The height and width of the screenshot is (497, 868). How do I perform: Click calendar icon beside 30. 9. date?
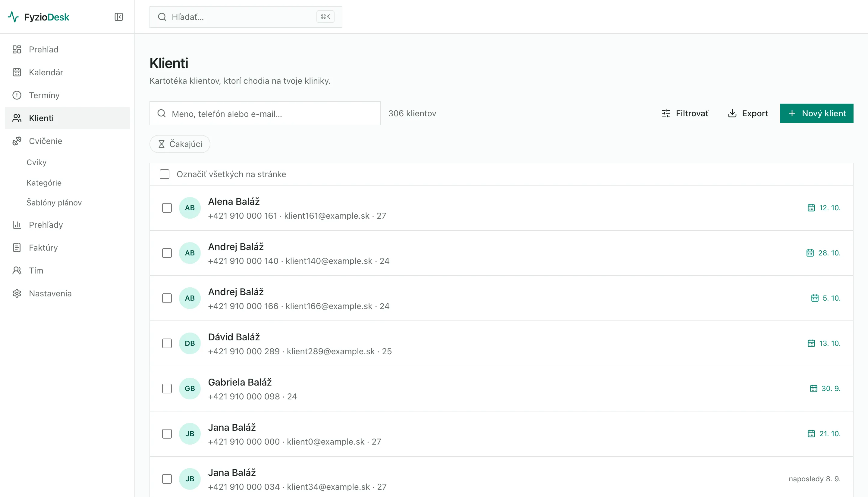[813, 389]
